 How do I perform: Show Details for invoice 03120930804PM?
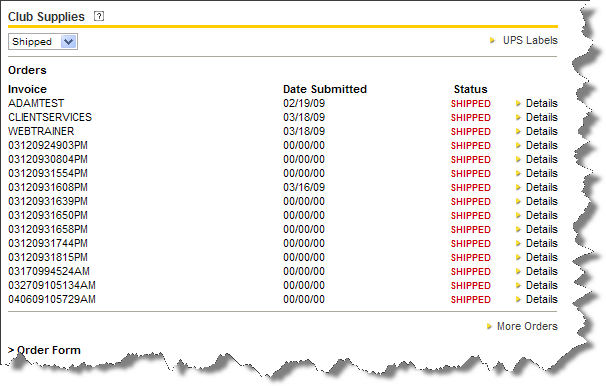[541, 159]
